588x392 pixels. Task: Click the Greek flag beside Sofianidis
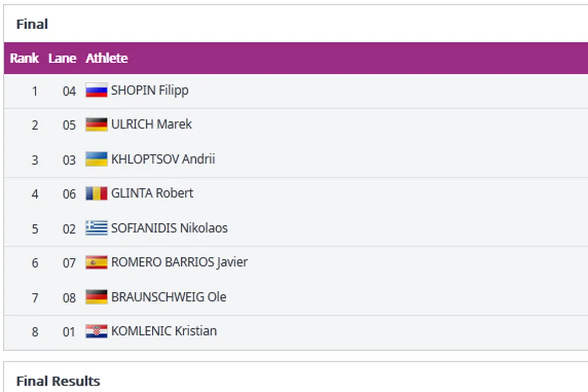96,228
